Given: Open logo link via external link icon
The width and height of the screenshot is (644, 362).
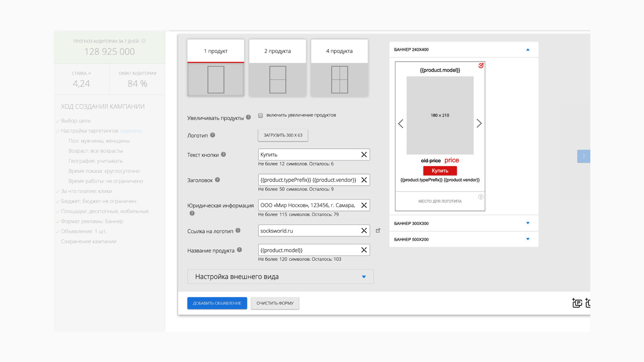Looking at the screenshot, I should point(378,231).
